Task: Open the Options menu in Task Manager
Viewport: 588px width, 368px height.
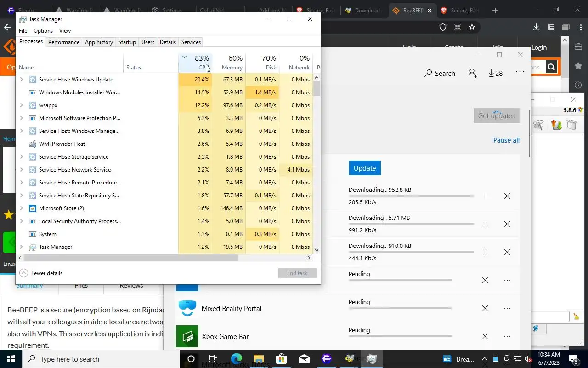Action: pos(43,31)
